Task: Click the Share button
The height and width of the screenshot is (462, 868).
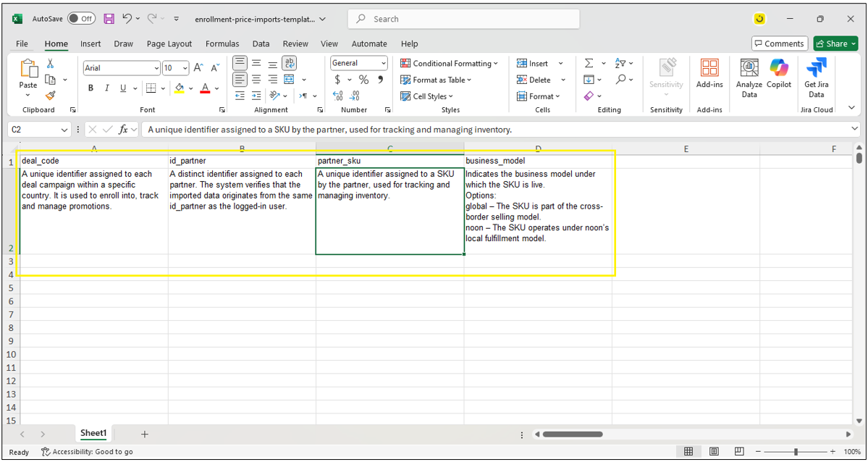Action: pos(835,43)
